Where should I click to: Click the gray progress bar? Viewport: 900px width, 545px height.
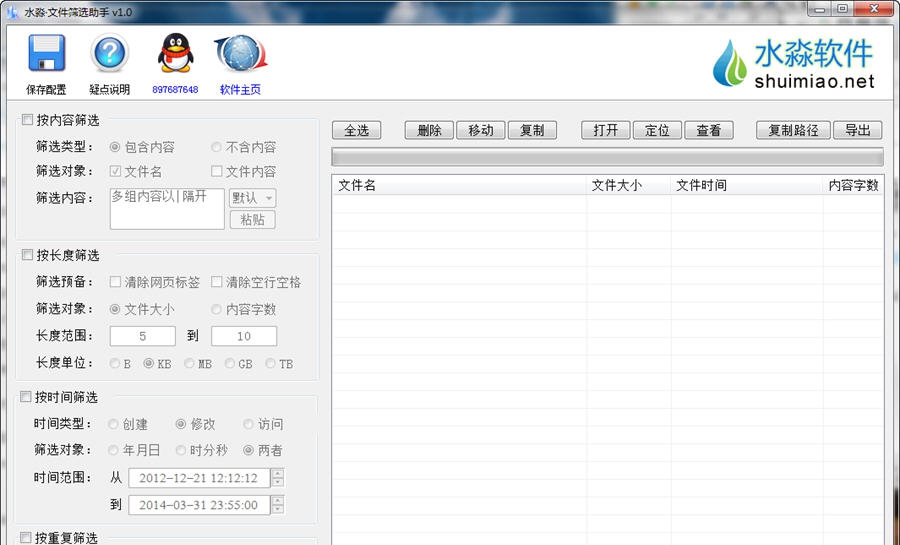click(x=607, y=157)
